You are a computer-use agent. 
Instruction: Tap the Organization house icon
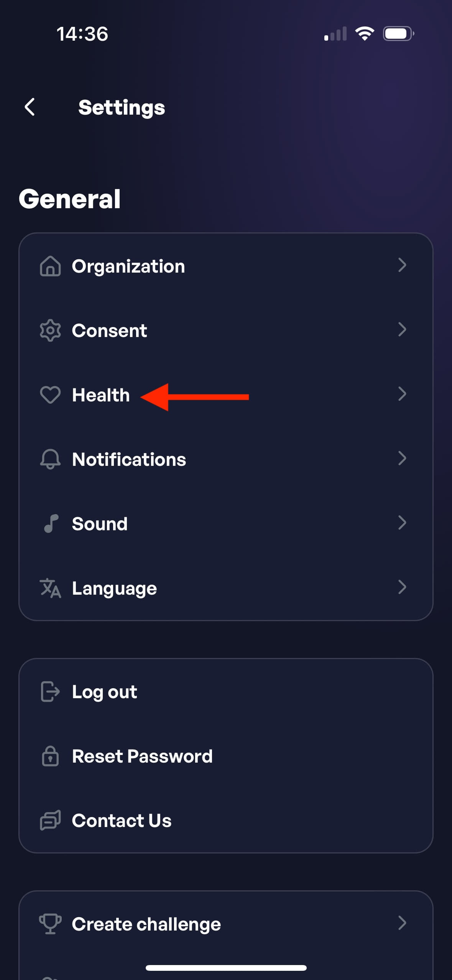pyautogui.click(x=50, y=266)
